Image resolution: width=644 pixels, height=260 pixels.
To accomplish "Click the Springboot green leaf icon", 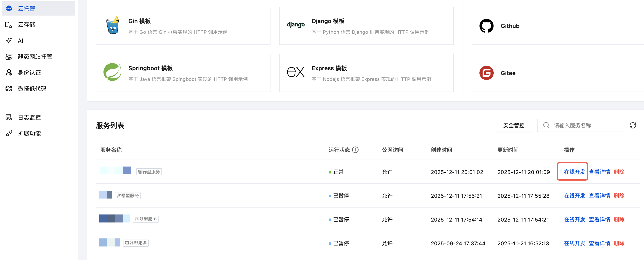I will 113,72.
